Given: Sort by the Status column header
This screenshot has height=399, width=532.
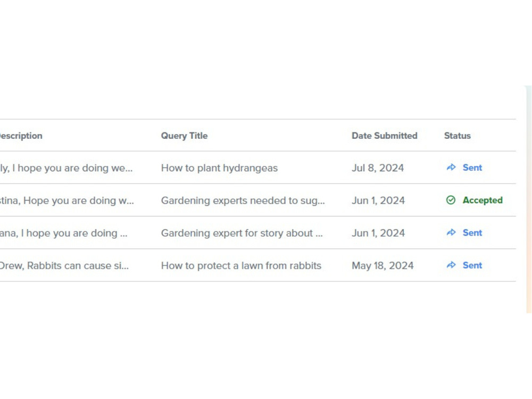Looking at the screenshot, I should point(458,136).
